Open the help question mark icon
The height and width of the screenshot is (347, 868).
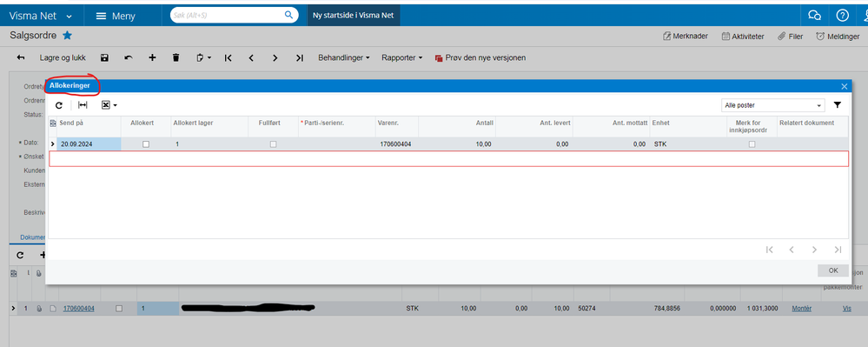[x=842, y=16]
